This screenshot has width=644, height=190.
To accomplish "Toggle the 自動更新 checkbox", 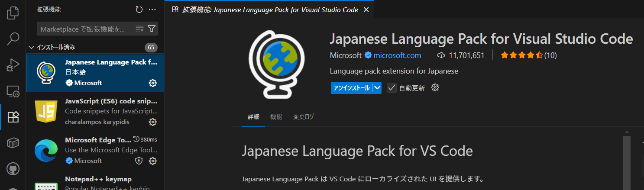I will [392, 88].
